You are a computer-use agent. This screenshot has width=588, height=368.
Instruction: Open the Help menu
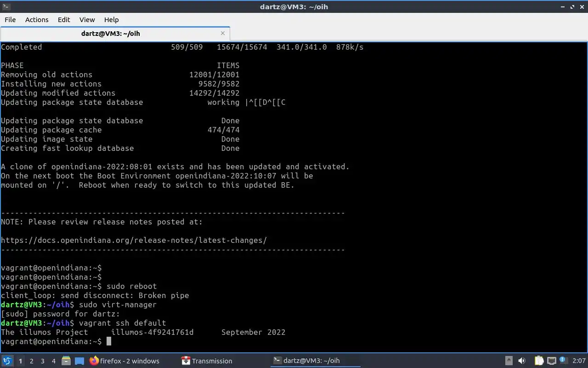tap(111, 20)
